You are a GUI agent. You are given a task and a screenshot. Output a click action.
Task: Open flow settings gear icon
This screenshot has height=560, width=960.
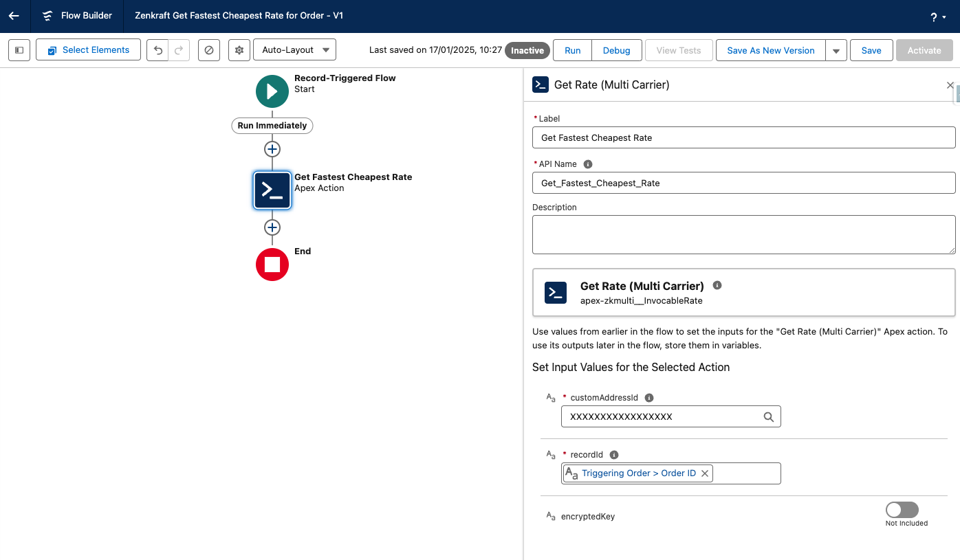tap(239, 50)
